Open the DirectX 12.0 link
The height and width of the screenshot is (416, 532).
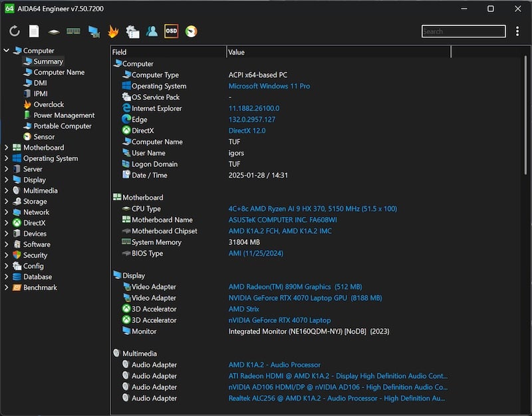(247, 130)
